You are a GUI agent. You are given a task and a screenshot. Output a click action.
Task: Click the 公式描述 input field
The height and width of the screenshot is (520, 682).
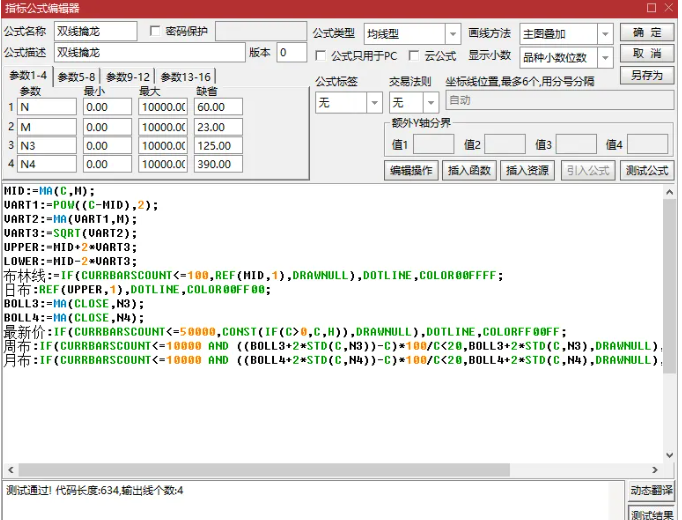click(150, 52)
